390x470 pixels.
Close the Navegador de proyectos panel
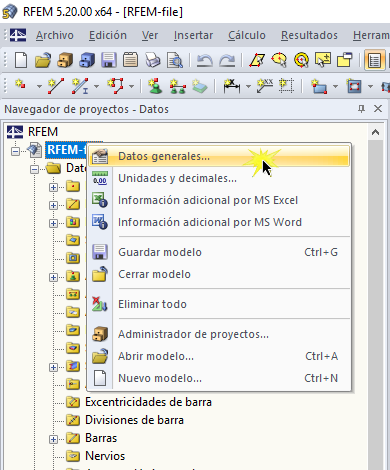pos(378,109)
